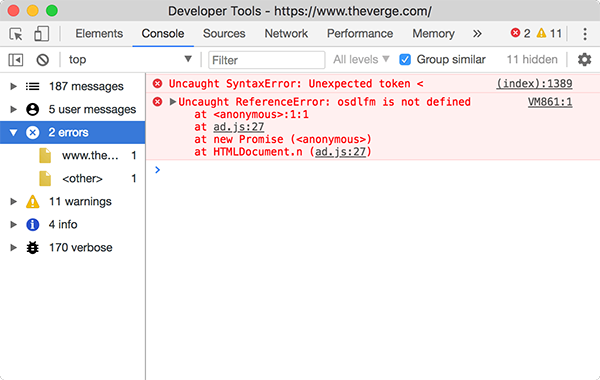Toggle the device toolbar icon

point(41,34)
